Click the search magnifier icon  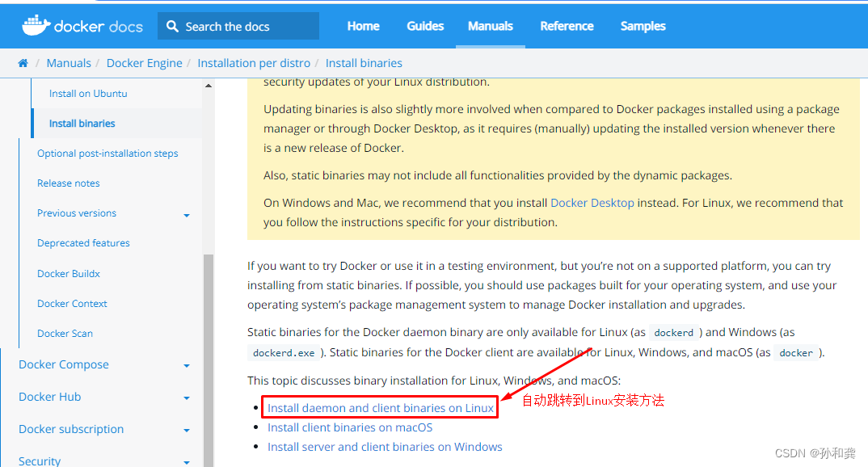172,26
